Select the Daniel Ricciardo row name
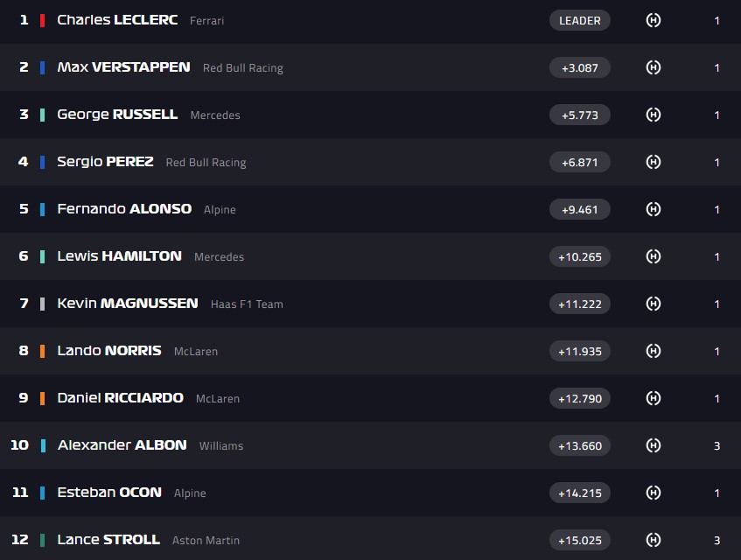The image size is (741, 560). pyautogui.click(x=120, y=398)
